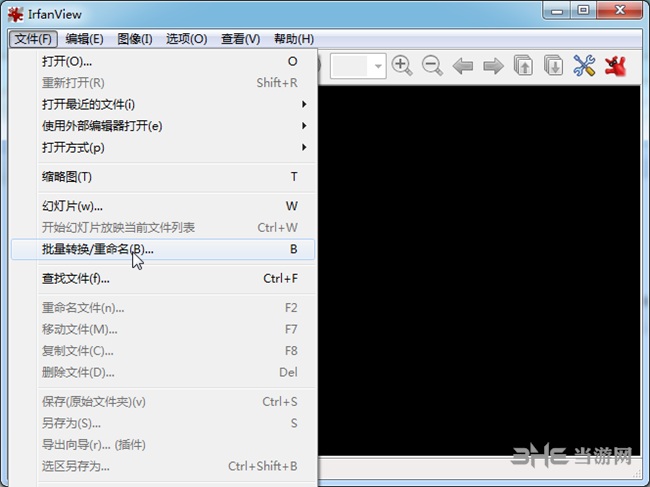650x487 pixels.
Task: Click the IrfanView title bar logo
Action: tap(15, 15)
